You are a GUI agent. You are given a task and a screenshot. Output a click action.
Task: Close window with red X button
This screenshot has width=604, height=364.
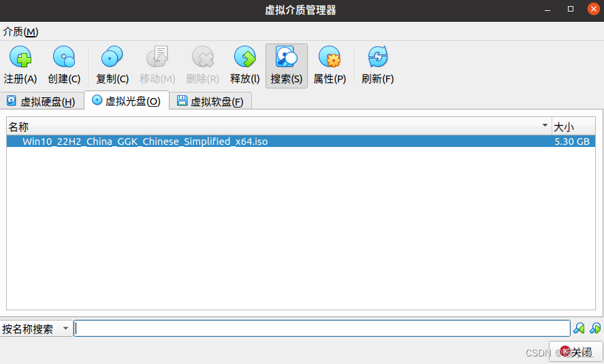click(594, 9)
